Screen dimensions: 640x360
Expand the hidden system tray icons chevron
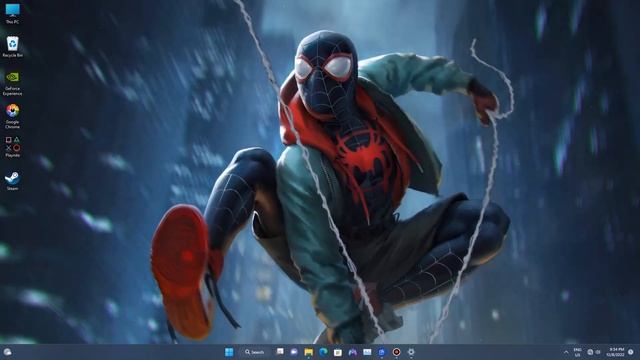tap(566, 352)
